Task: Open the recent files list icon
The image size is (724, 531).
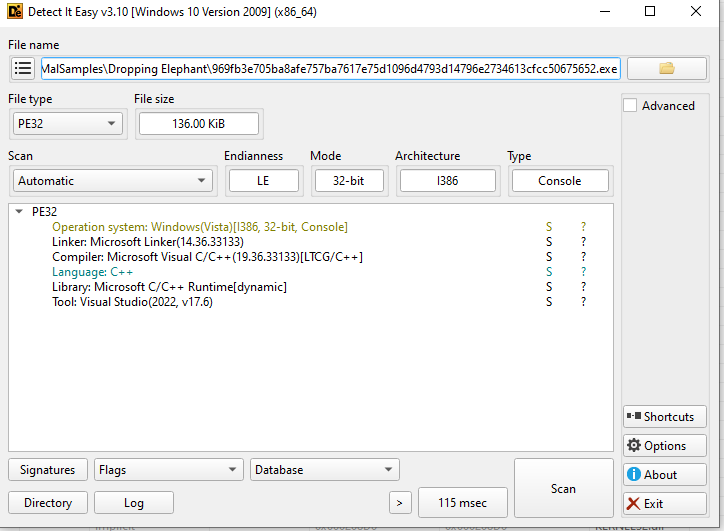Action: click(x=22, y=68)
